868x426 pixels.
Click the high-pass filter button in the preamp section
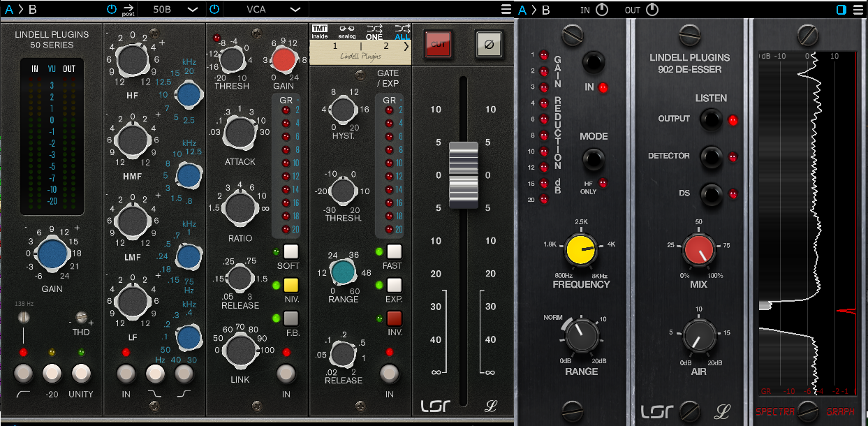tap(24, 374)
